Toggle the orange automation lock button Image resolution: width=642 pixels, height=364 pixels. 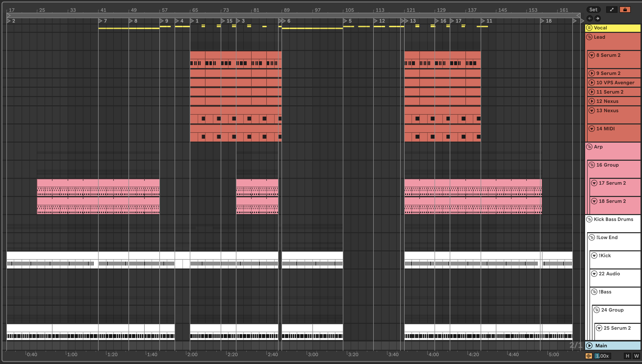pos(625,10)
